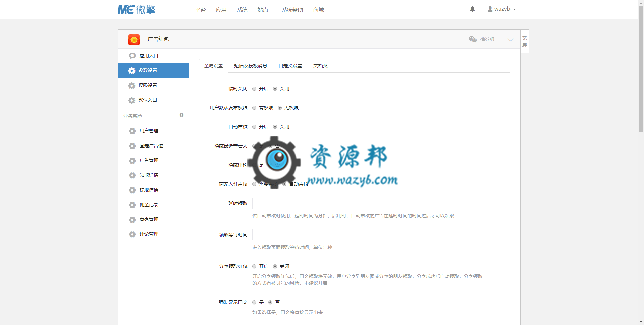This screenshot has width=644, height=325.
Task: Toggle 宽屏 wide screen mode
Action: click(x=525, y=41)
